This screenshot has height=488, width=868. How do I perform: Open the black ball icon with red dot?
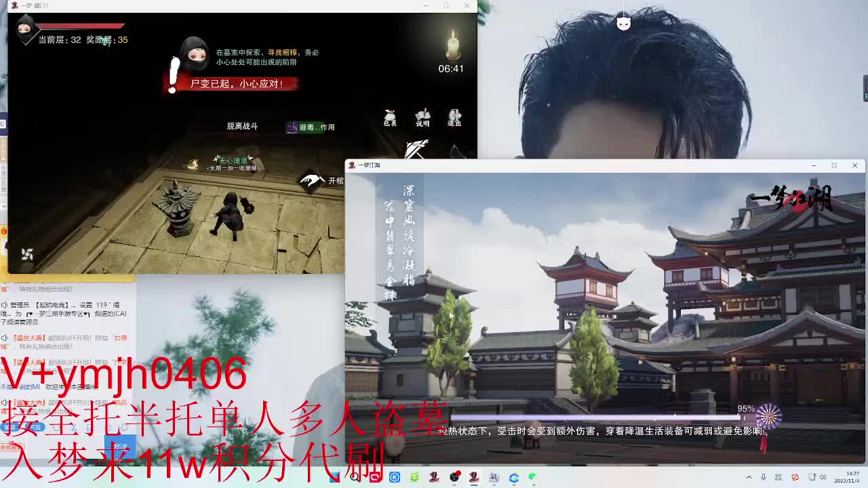click(x=454, y=477)
